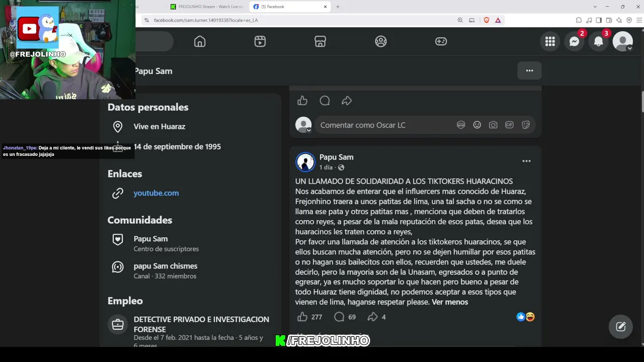
Task: Open the tab search dropdown chevron
Action: click(595, 7)
